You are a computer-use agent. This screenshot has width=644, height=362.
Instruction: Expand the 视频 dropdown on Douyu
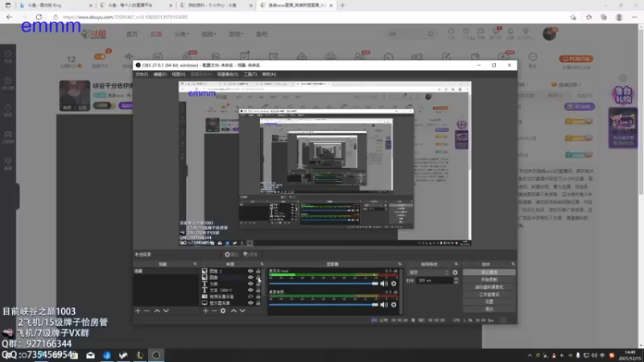pos(208,34)
